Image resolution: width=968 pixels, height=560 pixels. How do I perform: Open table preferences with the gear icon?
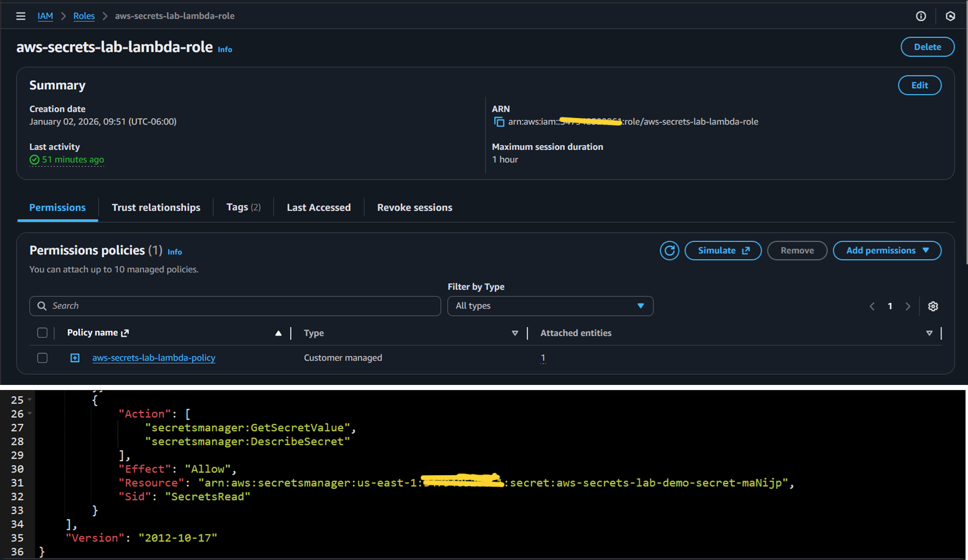[x=933, y=306]
